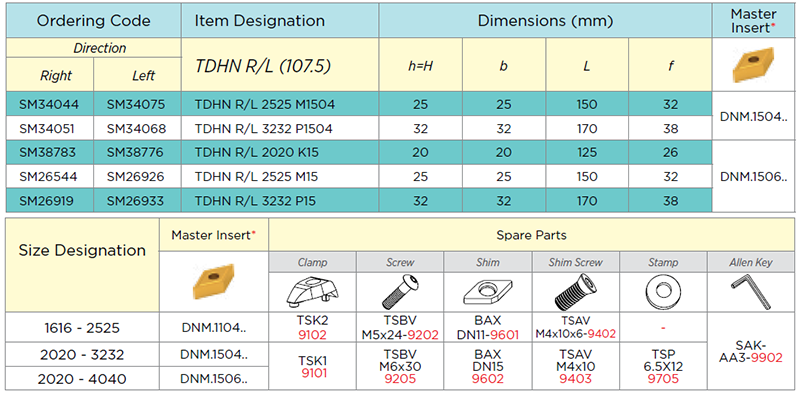Select left ordering code SM26933
This screenshot has width=800, height=396.
[137, 201]
